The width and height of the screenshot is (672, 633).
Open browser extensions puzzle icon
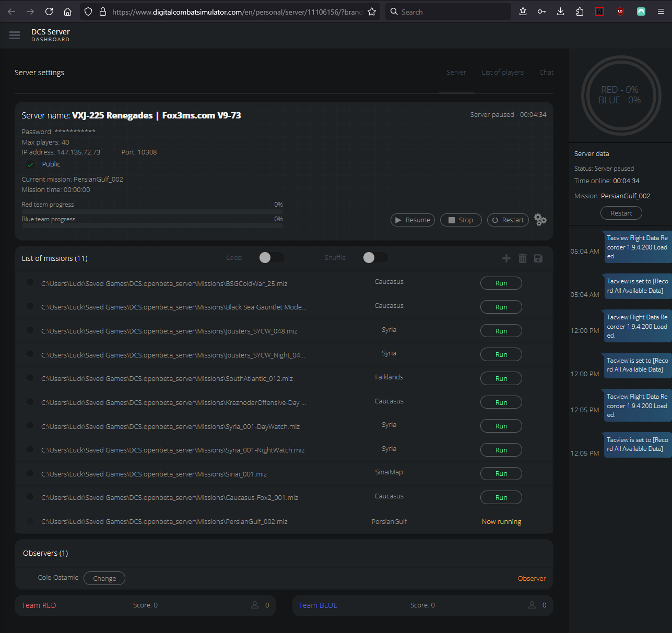pyautogui.click(x=580, y=11)
